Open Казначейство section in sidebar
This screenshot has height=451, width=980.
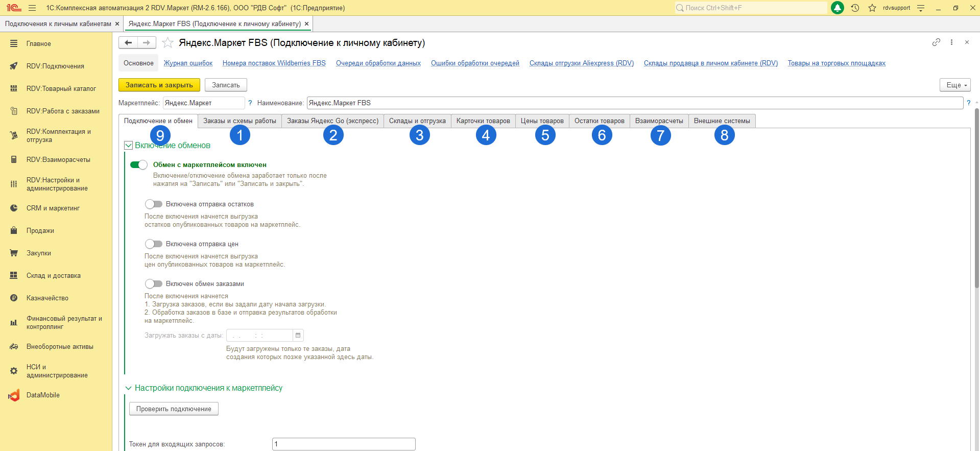click(56, 298)
